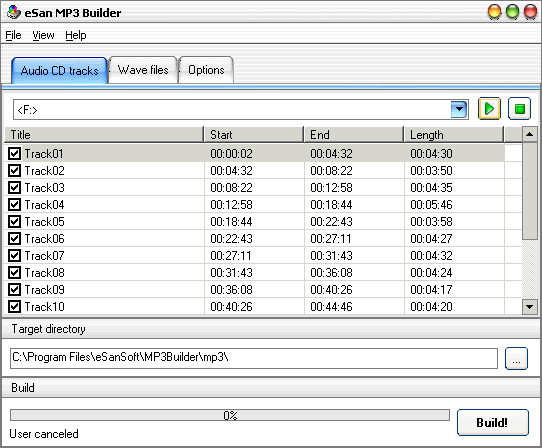Click Track07 start time 00:27:11
Screen dimensions: 542x448
tap(231, 256)
